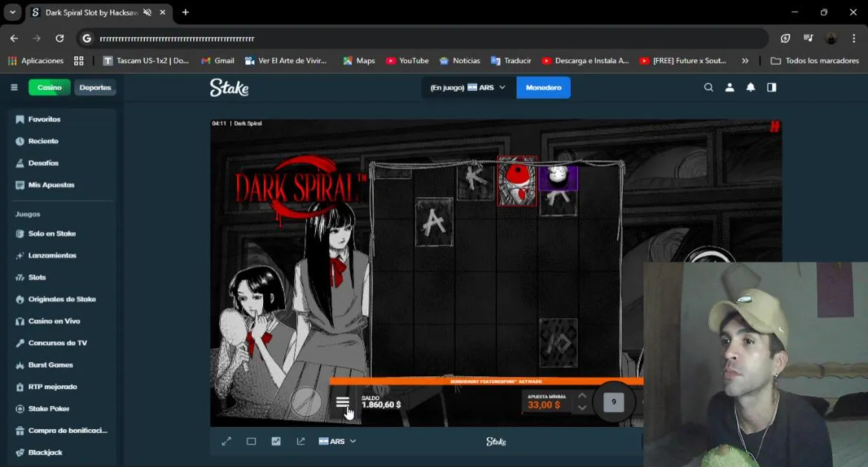Open Chrome three-dot menu

coord(854,38)
